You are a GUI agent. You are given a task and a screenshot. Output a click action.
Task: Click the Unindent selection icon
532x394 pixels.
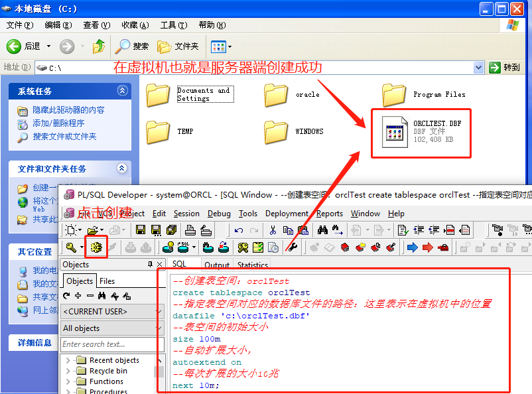tap(434, 230)
